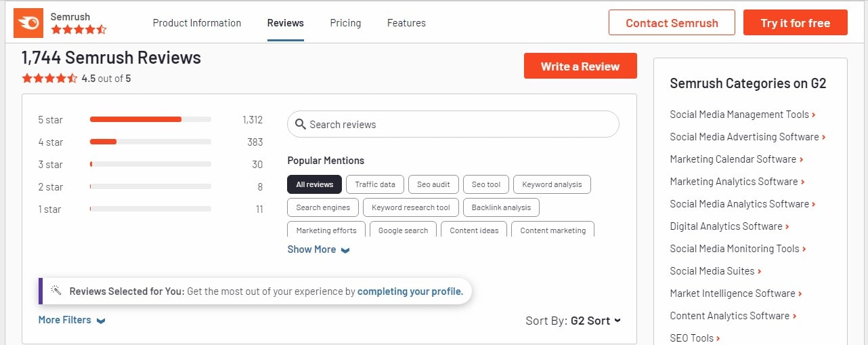Image resolution: width=868 pixels, height=345 pixels.
Task: Open Marketing Analytics Software category
Action: coord(737,182)
